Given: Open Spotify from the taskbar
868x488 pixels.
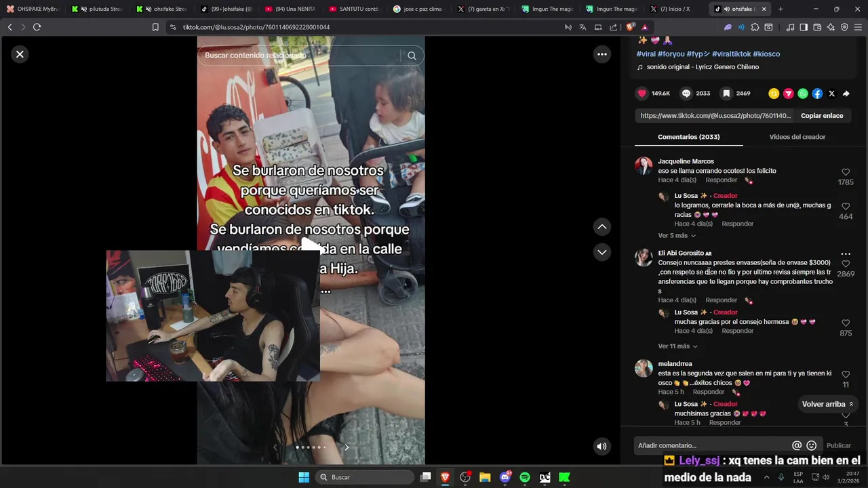Looking at the screenshot, I should (x=525, y=477).
